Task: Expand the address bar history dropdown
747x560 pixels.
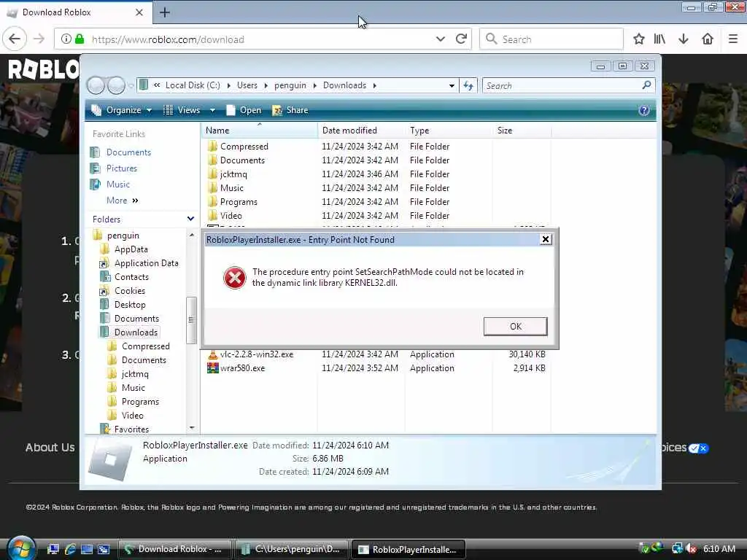Action: pyautogui.click(x=440, y=39)
